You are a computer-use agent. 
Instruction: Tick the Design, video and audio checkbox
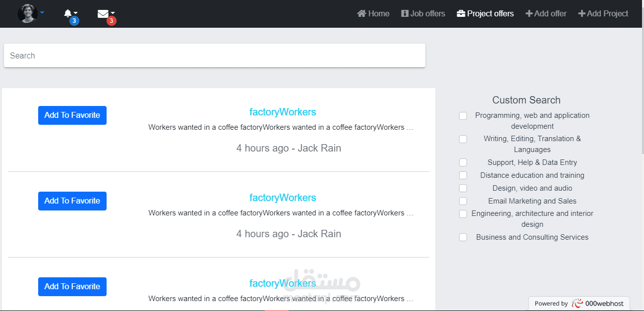pyautogui.click(x=463, y=188)
